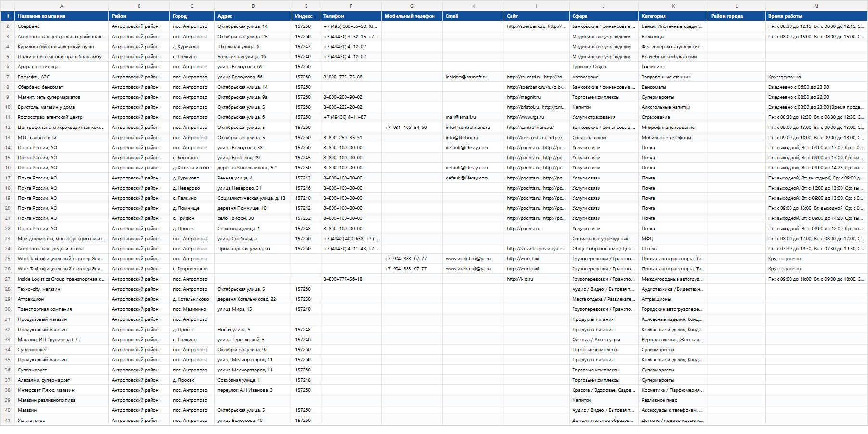Select the 'МТС, салон связи' cell
The width and height of the screenshot is (868, 434).
[x=62, y=138]
